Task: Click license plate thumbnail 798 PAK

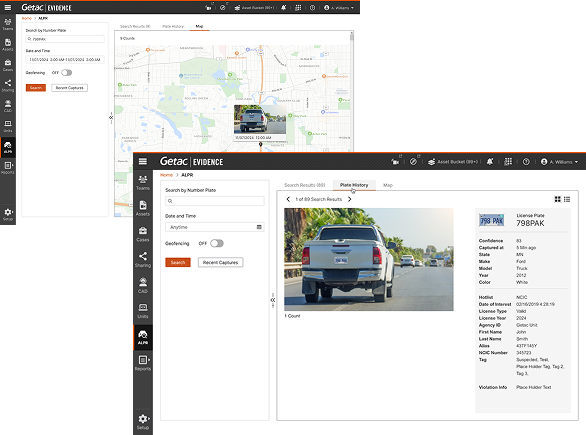Action: pyautogui.click(x=491, y=220)
